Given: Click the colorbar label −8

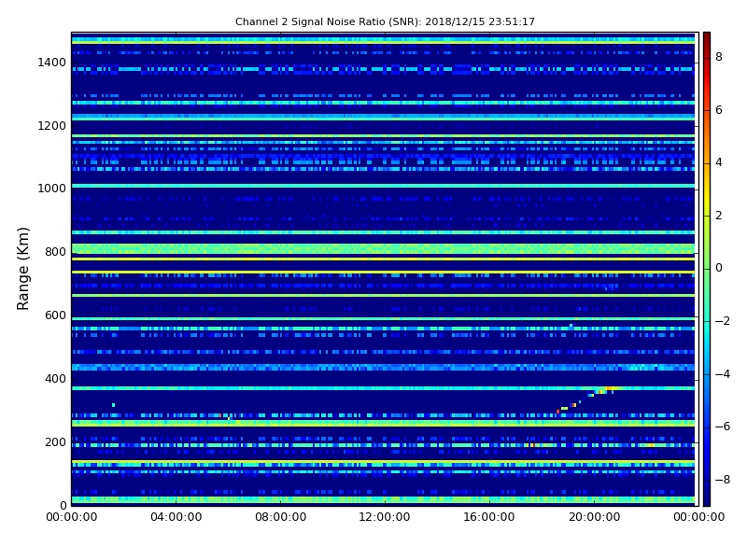Looking at the screenshot, I should (x=723, y=480).
